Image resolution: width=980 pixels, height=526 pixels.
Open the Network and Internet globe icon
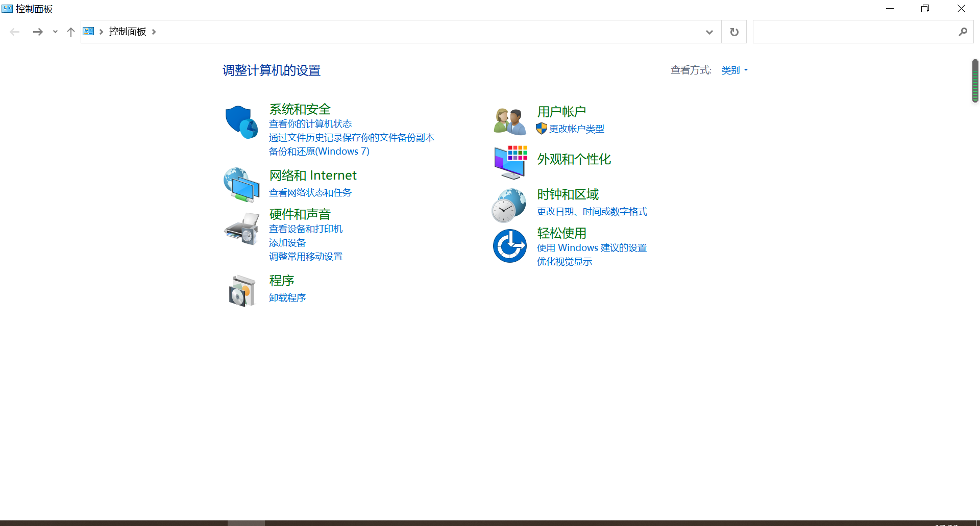pyautogui.click(x=241, y=184)
